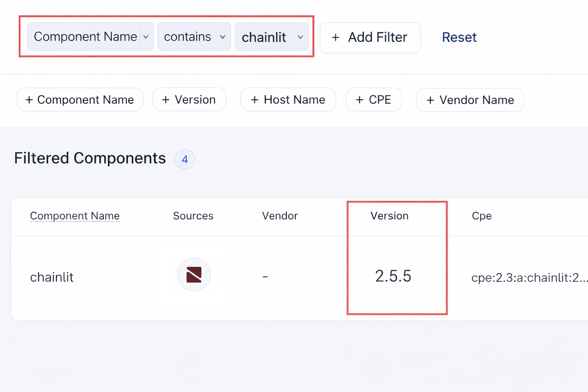588x392 pixels.
Task: Add a Version quick filter chip
Action: click(189, 100)
